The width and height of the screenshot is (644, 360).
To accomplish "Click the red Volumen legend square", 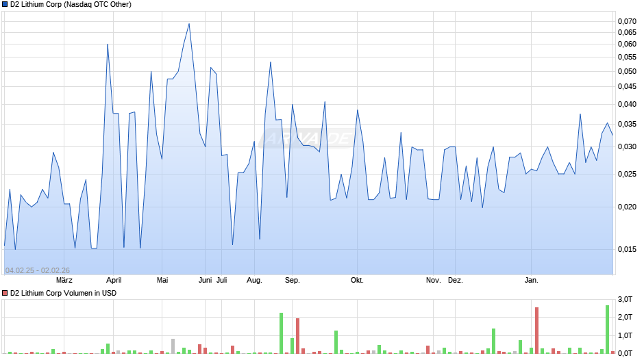I will [x=5, y=293].
